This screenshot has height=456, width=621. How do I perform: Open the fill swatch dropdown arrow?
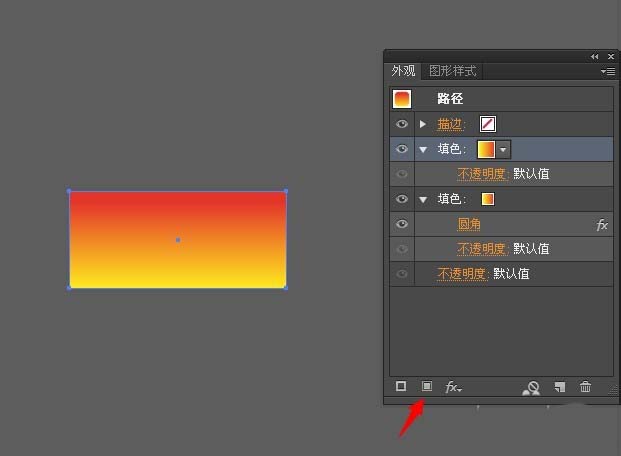[x=503, y=149]
